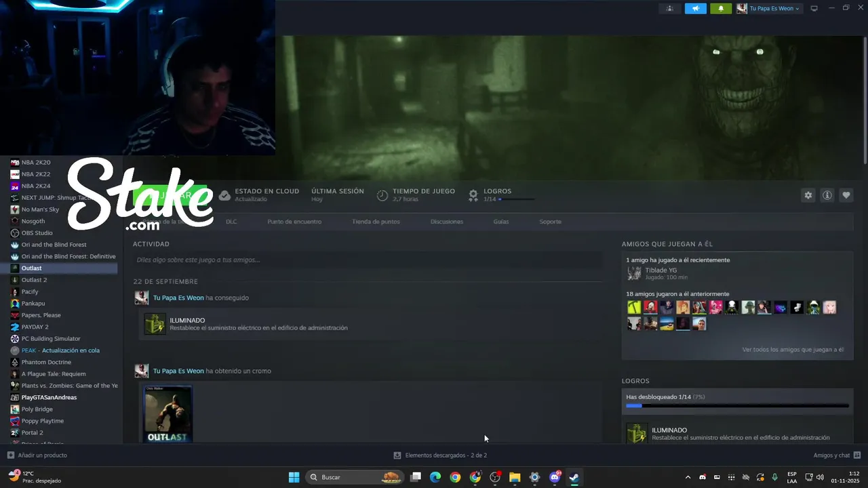
Task: Click ESP LAA language indicator
Action: [792, 477]
